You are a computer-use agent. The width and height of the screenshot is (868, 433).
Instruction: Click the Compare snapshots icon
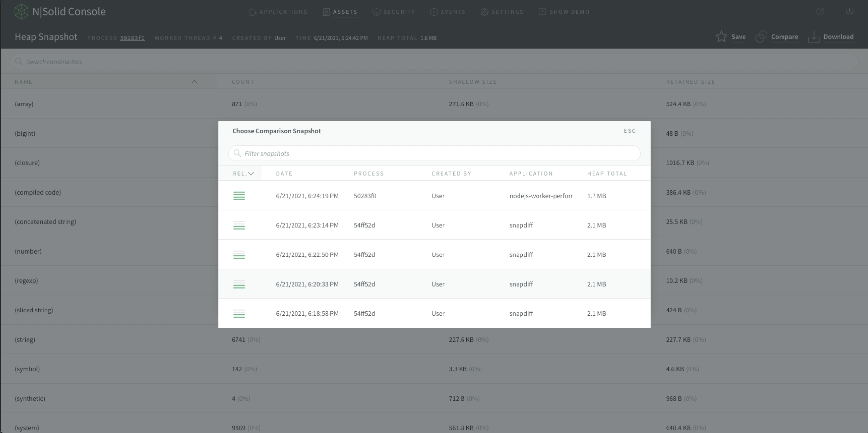coord(761,36)
